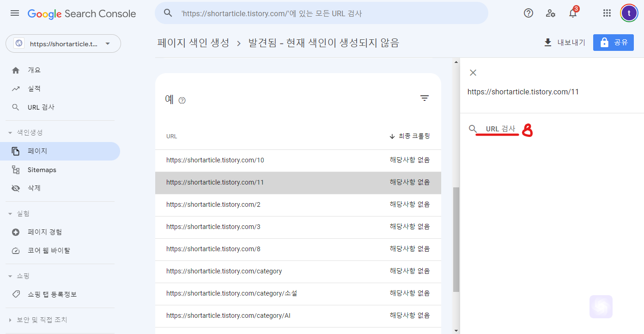Select row shortarticle.tistory.com/3
The width and height of the screenshot is (644, 334).
click(298, 227)
